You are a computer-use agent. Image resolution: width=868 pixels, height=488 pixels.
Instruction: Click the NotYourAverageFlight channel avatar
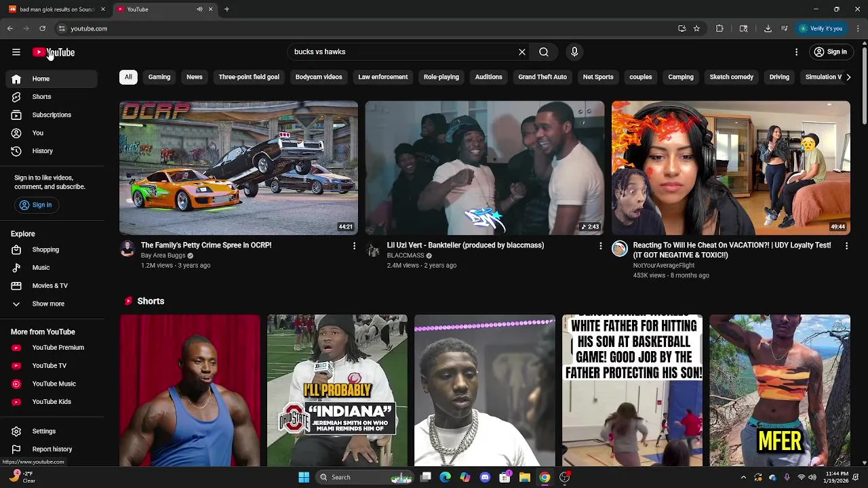620,249
